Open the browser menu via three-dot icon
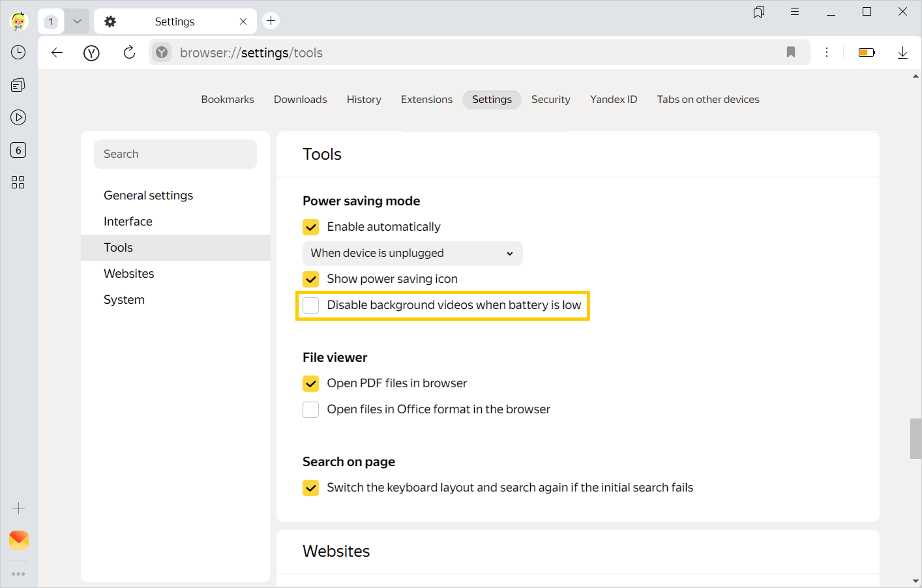The image size is (922, 588). [x=827, y=52]
